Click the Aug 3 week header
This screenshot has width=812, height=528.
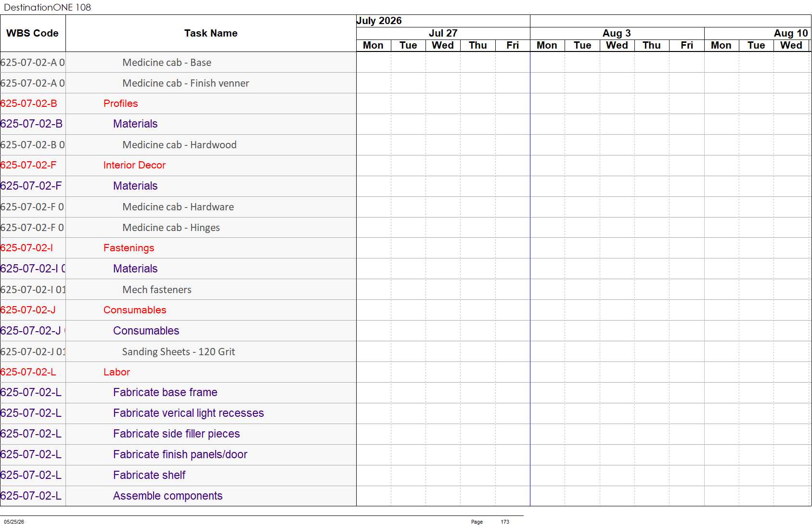pos(617,33)
